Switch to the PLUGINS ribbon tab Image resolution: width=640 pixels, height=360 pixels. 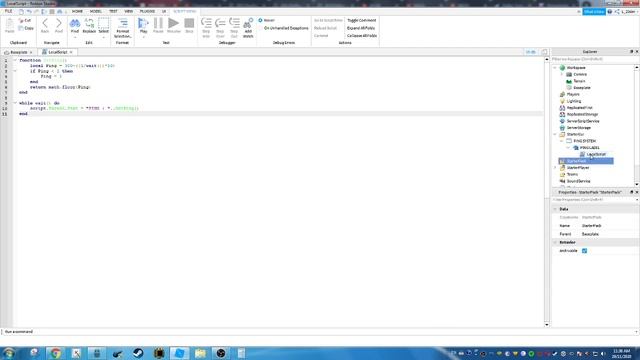pyautogui.click(x=147, y=11)
